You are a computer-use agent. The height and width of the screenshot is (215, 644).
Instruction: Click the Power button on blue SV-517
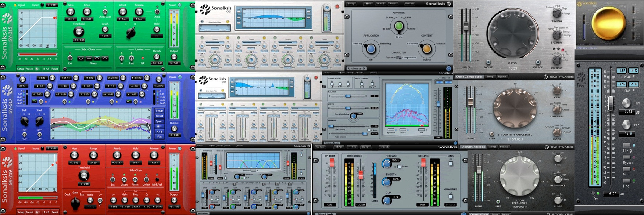coord(180,77)
